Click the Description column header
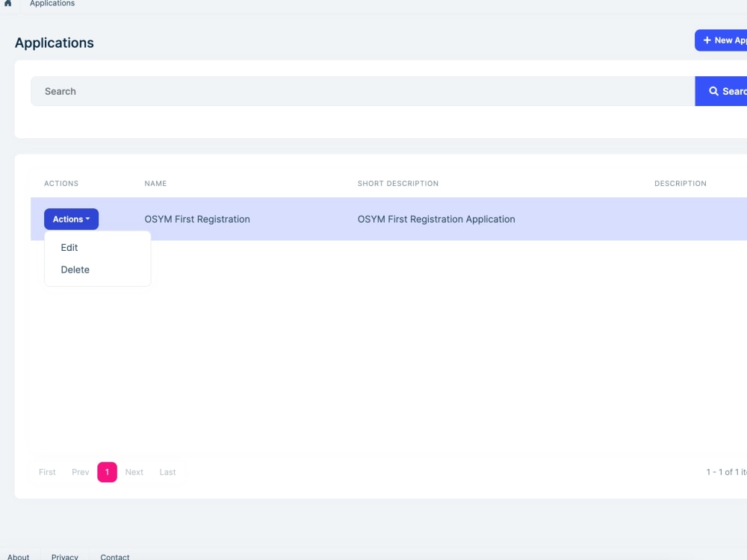 pos(681,184)
